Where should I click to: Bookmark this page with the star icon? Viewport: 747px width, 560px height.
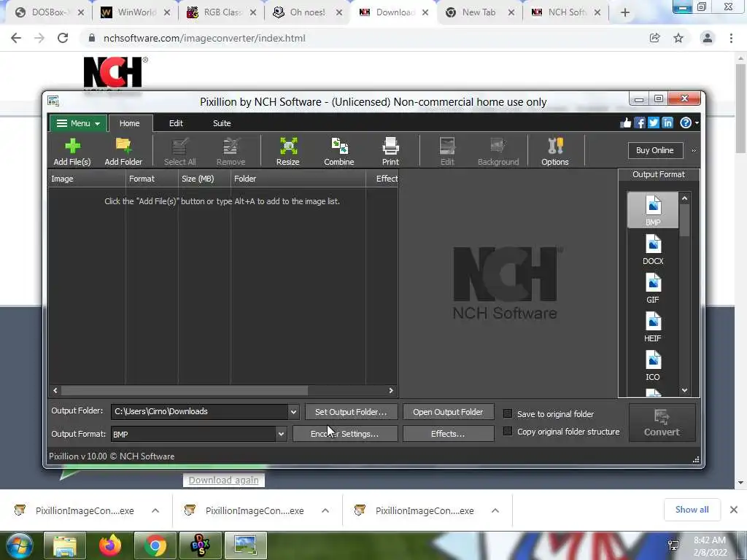(x=678, y=38)
